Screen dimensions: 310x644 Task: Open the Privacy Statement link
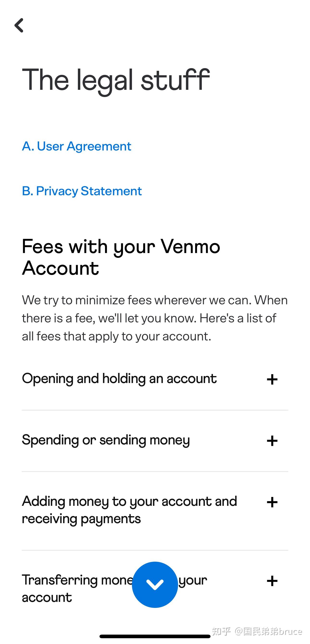pyautogui.click(x=82, y=191)
